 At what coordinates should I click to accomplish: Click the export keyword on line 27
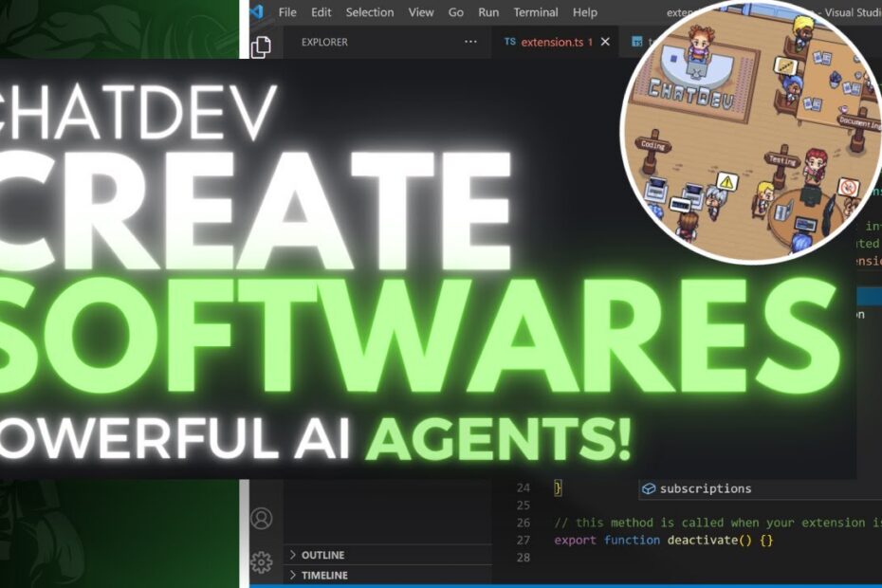tap(575, 541)
